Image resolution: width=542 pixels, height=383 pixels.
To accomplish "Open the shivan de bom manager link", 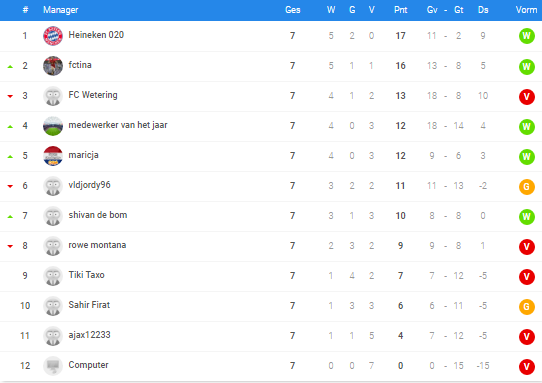I will (98, 215).
